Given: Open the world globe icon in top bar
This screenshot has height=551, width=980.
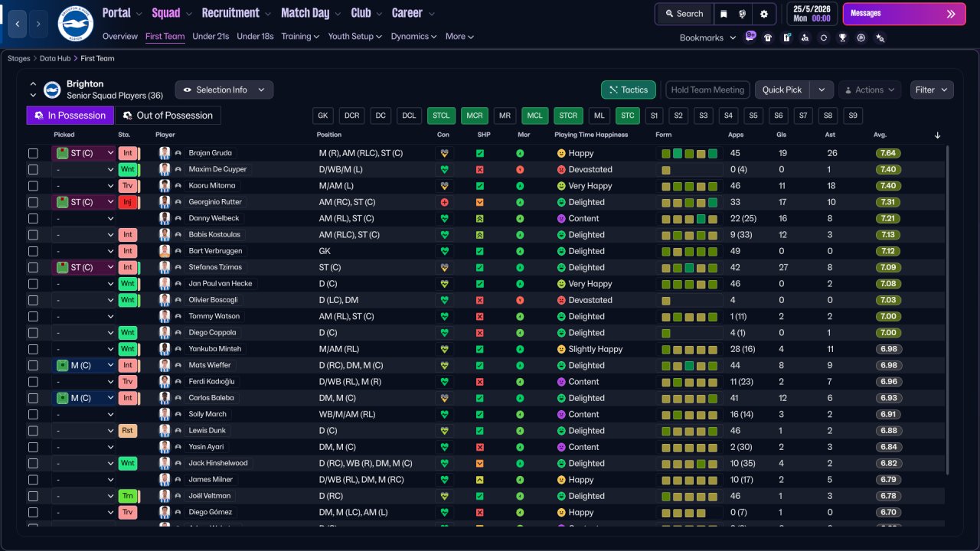Looking at the screenshot, I should point(743,14).
